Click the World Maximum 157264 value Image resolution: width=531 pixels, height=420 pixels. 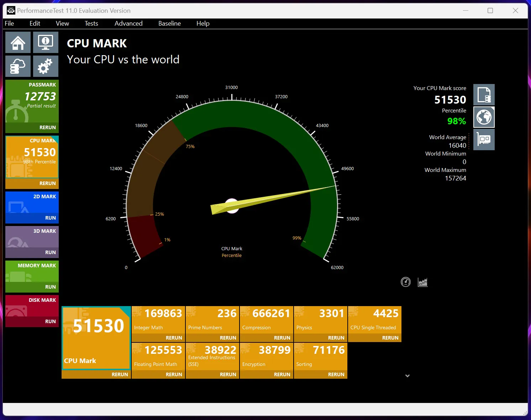(456, 178)
